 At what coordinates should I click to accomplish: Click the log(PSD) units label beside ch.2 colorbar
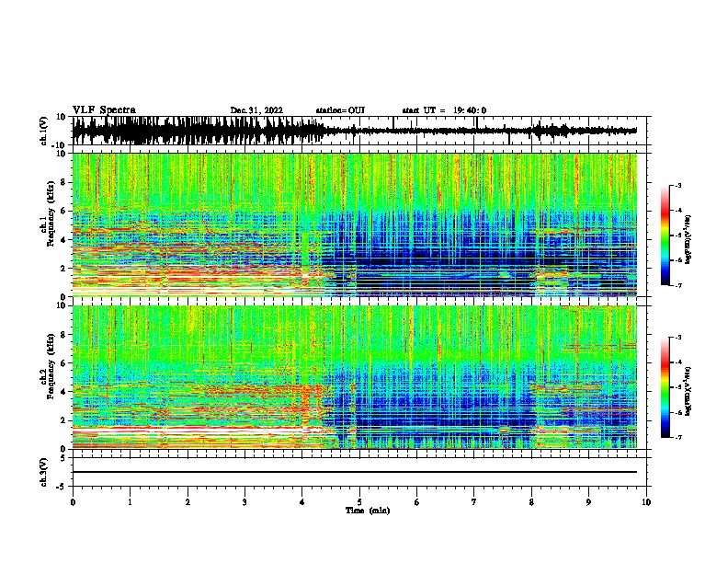pyautogui.click(x=688, y=391)
